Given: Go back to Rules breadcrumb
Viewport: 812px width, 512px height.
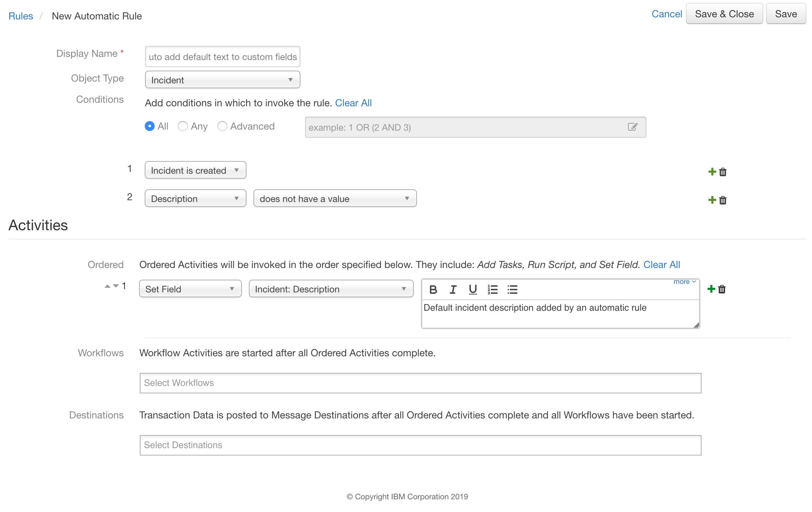Looking at the screenshot, I should (21, 16).
